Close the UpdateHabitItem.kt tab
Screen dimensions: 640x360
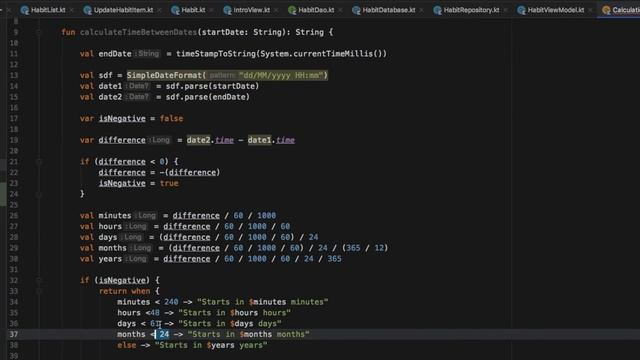pyautogui.click(x=159, y=10)
